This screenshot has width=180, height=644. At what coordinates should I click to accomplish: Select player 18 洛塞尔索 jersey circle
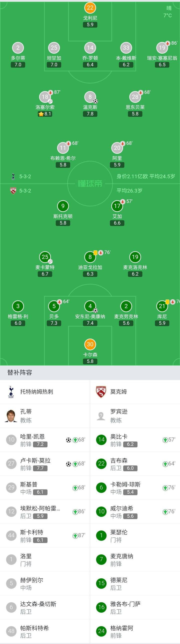[45, 97]
